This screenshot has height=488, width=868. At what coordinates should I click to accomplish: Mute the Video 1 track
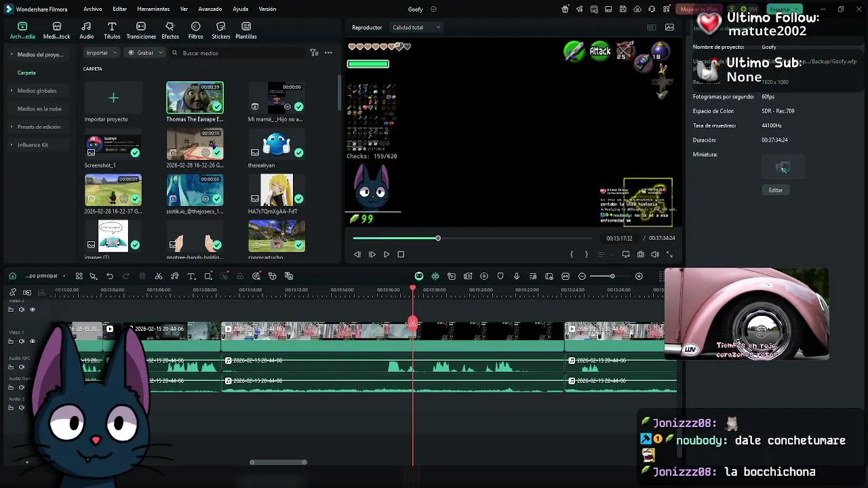[21, 341]
